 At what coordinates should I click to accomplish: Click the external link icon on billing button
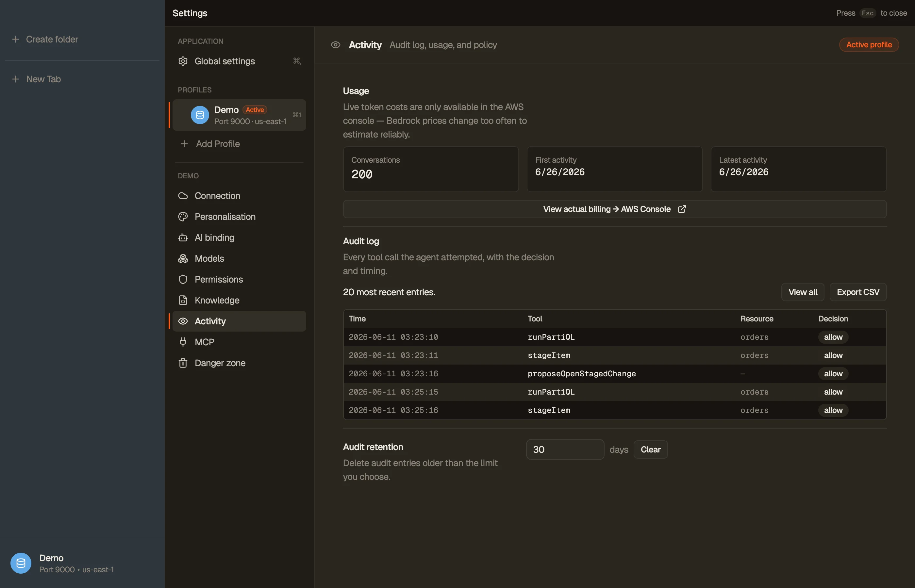click(682, 209)
